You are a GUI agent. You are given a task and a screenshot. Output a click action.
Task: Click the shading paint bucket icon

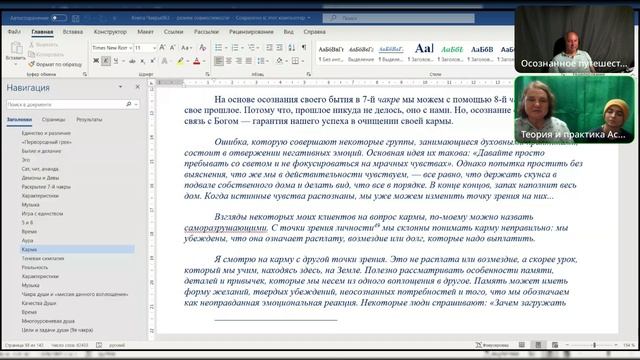click(279, 61)
